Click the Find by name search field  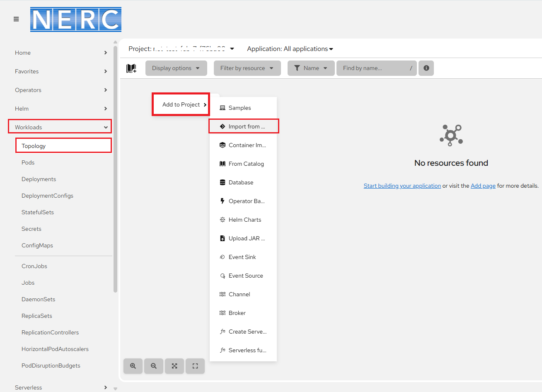pyautogui.click(x=373, y=68)
